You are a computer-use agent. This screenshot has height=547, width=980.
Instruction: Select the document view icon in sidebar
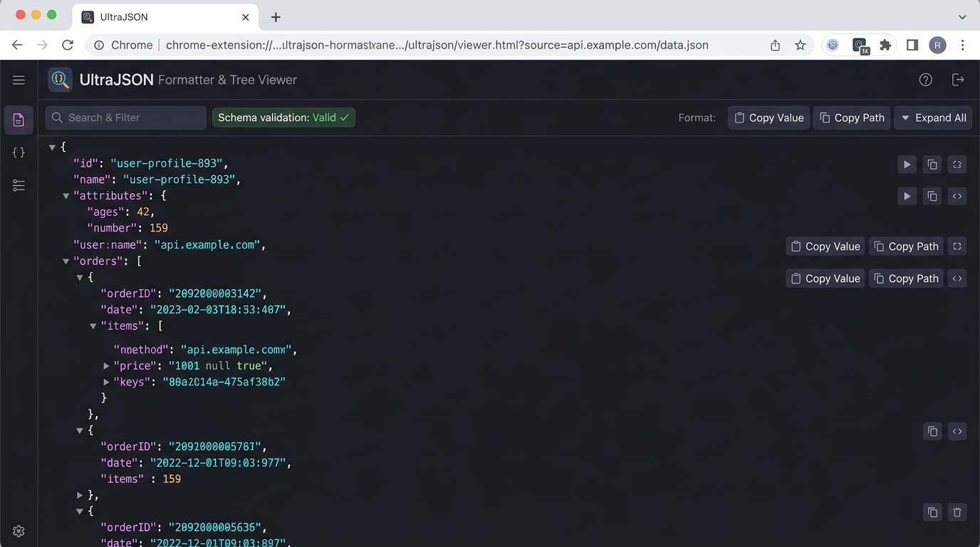coord(19,120)
